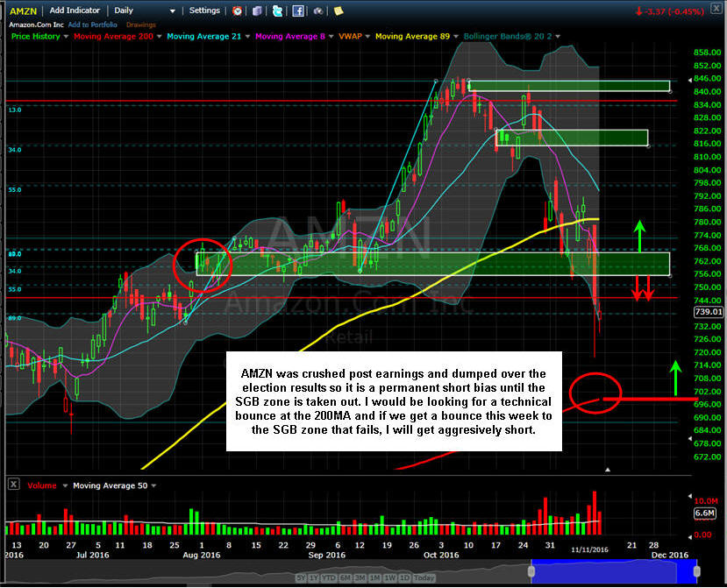Expand the Volume indicator dropdown arrow
This screenshot has width=727, height=588.
(x=65, y=485)
